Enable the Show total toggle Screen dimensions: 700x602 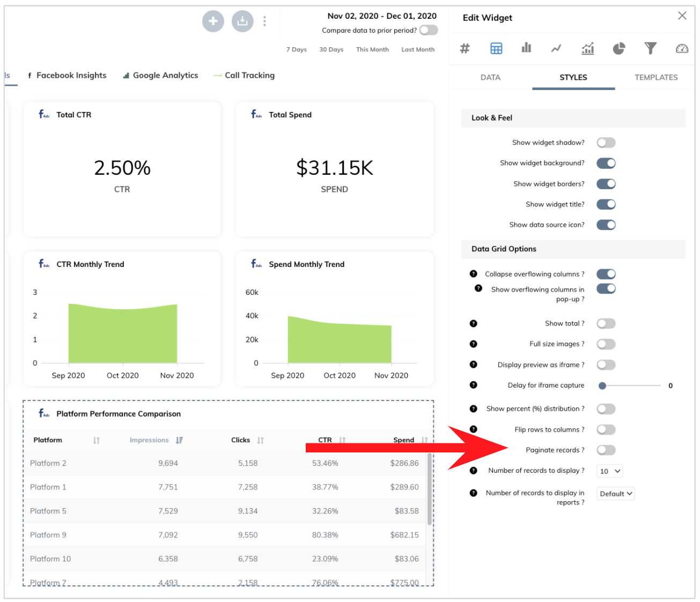coord(606,323)
